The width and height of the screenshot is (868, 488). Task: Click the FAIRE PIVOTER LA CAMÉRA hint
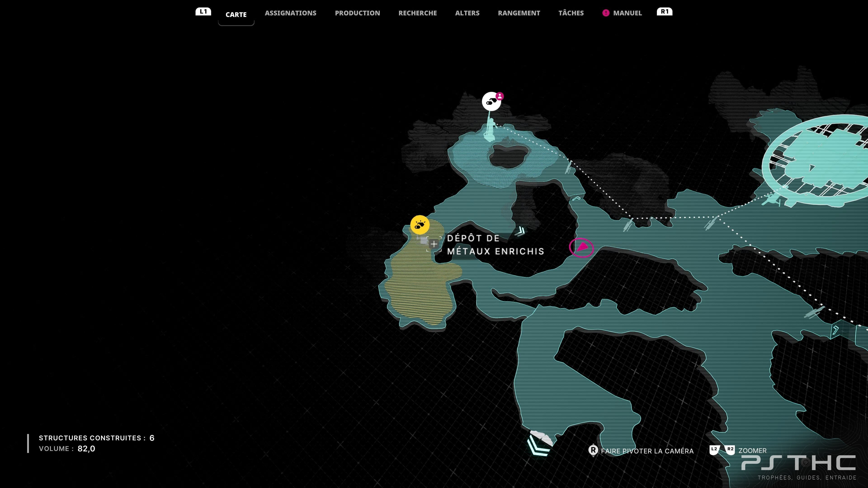647,451
